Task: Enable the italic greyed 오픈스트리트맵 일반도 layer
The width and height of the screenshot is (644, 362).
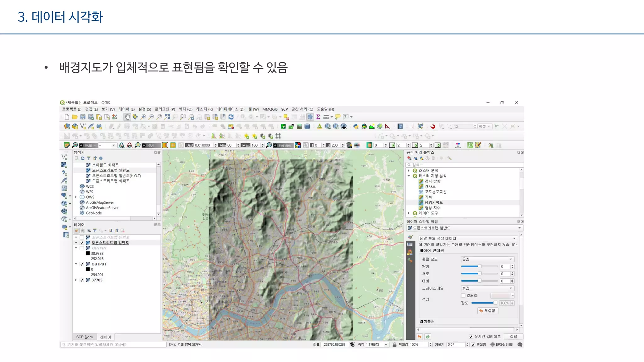Action: 82,238
